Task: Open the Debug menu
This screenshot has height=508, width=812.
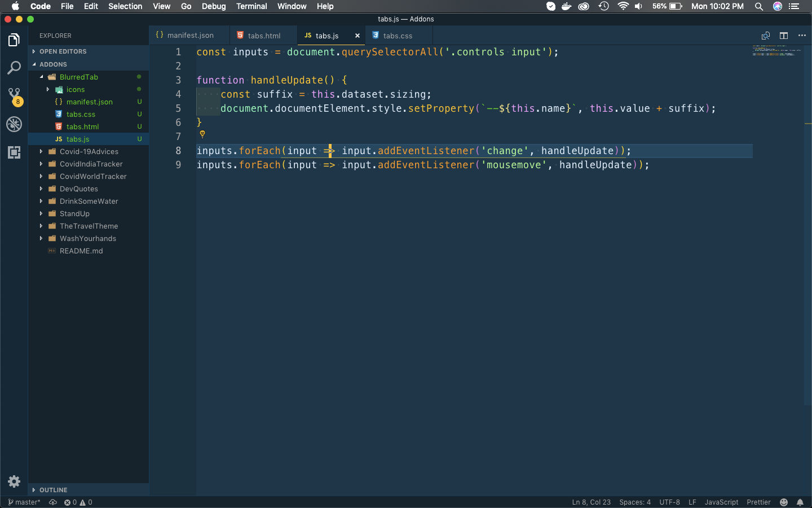Action: coord(214,6)
